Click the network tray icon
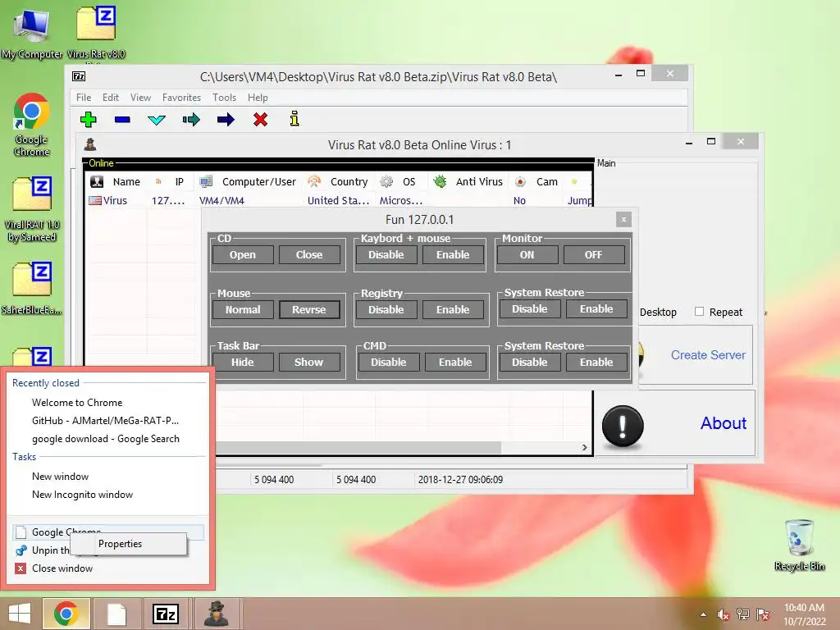This screenshot has height=630, width=840. click(x=742, y=614)
